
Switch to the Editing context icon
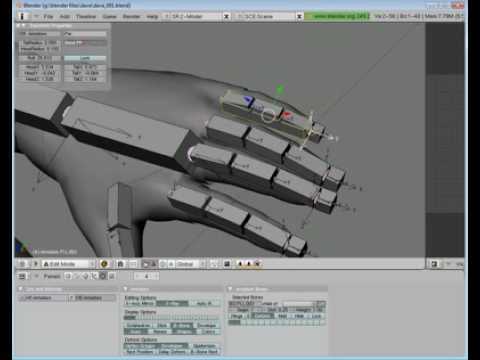click(x=103, y=276)
